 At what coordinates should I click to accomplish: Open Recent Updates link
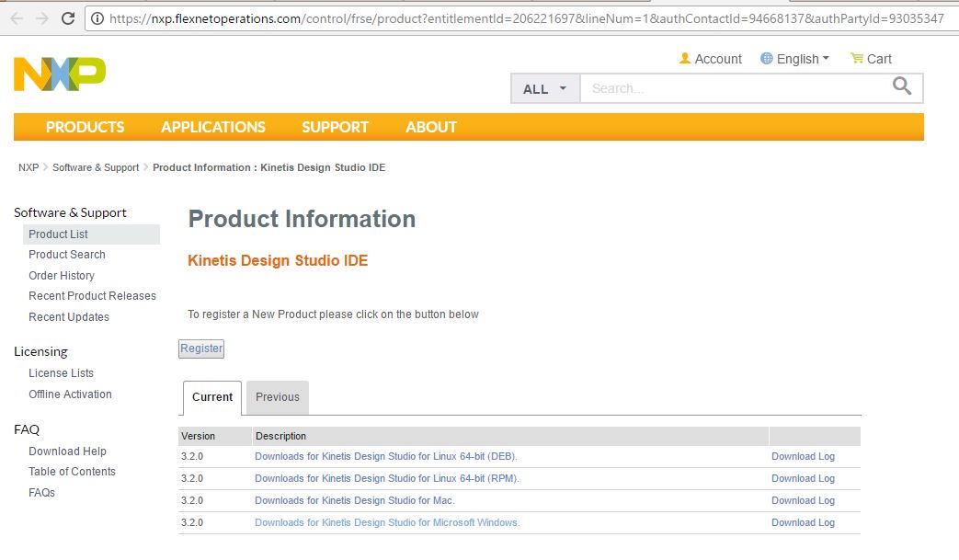coord(68,316)
